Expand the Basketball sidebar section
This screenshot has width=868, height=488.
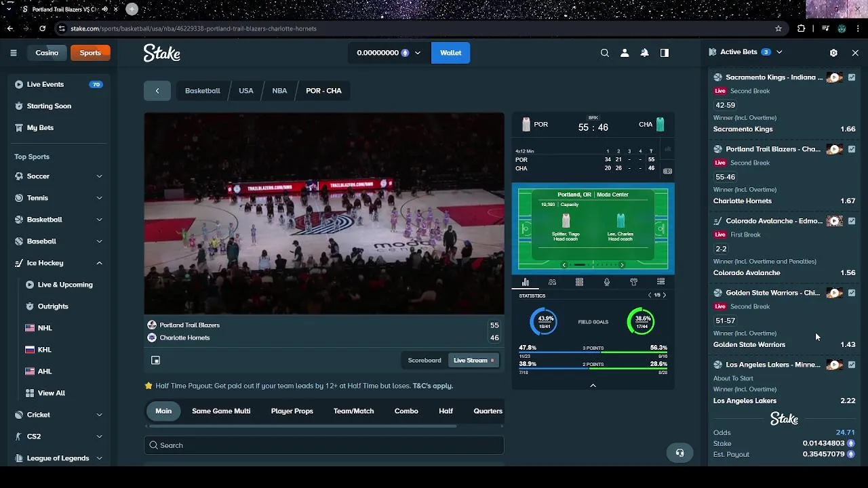coord(99,220)
